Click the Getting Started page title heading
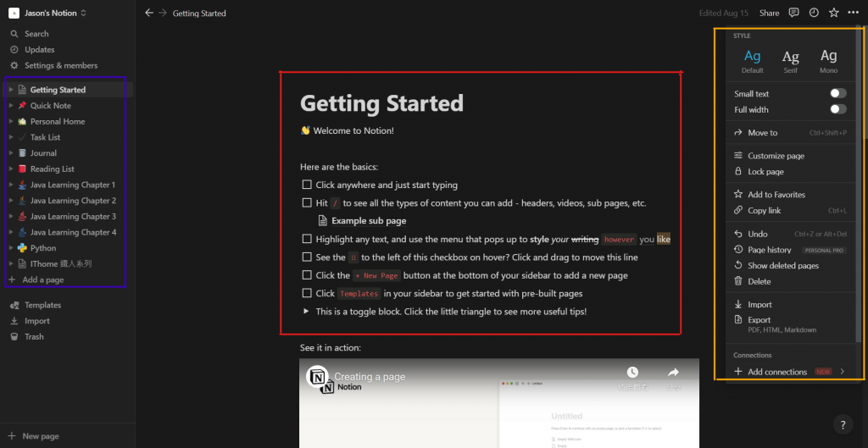This screenshot has height=448, width=868. 381,103
